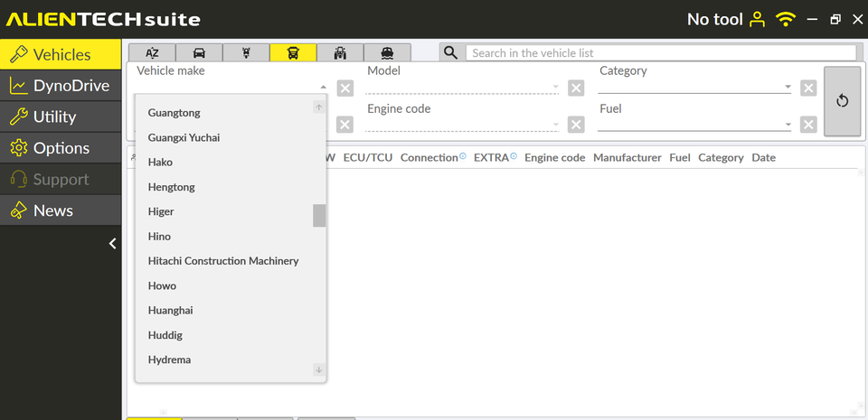Sort by the Connection column header
Screen dimensions: 868x420
pos(429,157)
